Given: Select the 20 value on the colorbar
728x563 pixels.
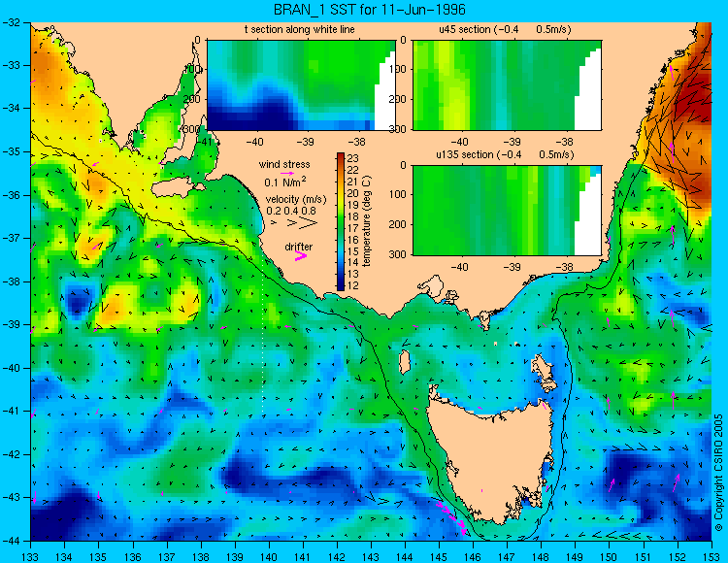Looking at the screenshot, I should pos(353,193).
